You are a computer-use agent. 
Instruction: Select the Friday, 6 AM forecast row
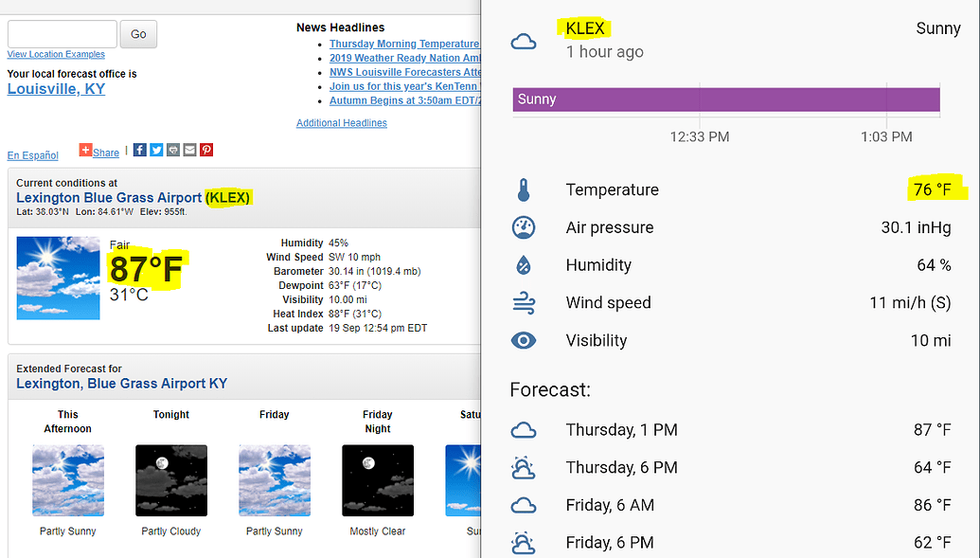click(x=731, y=505)
